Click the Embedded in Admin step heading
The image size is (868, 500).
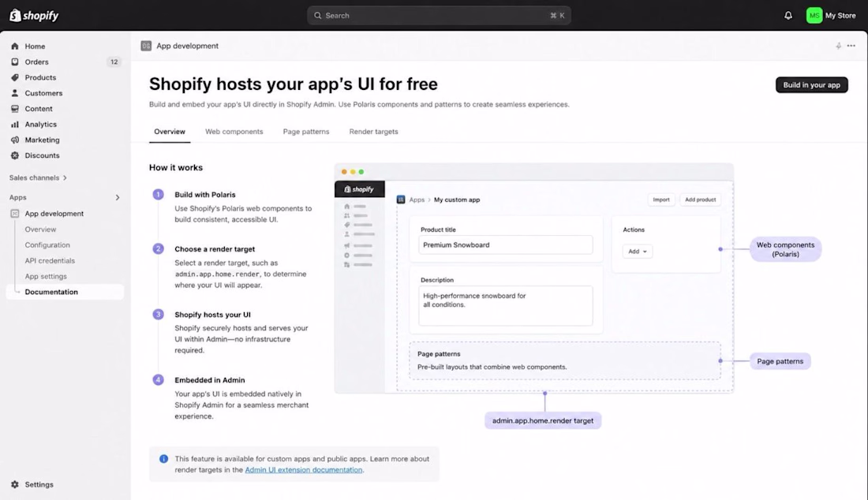point(210,380)
